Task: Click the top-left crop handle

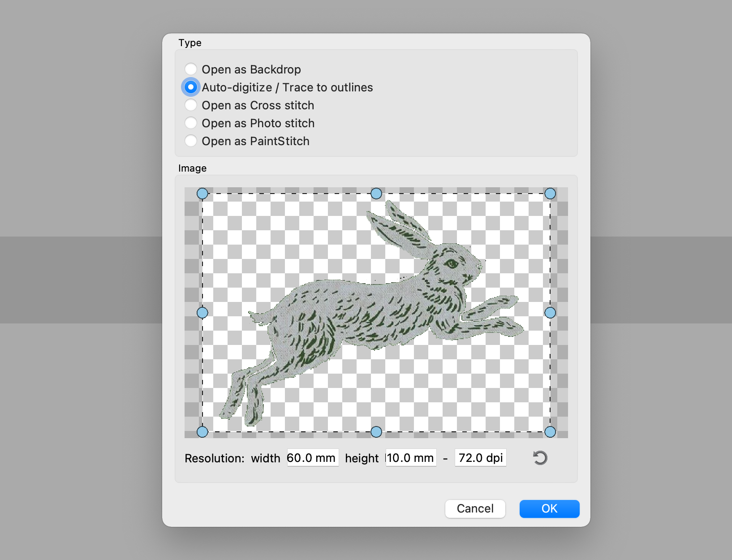Action: 202,194
